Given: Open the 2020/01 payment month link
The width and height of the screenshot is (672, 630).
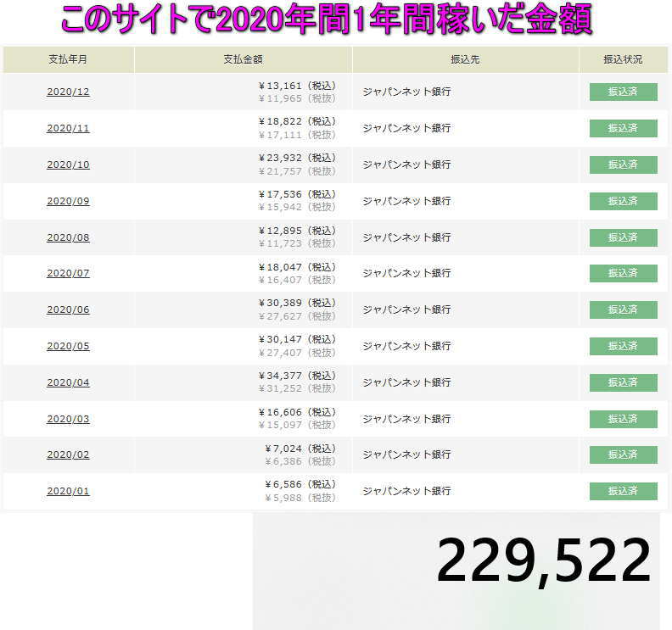Looking at the screenshot, I should point(68,491).
